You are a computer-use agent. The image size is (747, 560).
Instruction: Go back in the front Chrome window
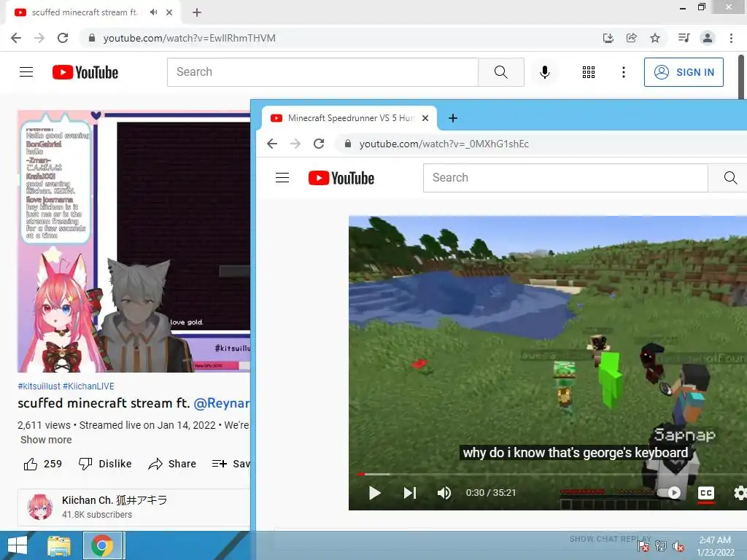pyautogui.click(x=272, y=144)
